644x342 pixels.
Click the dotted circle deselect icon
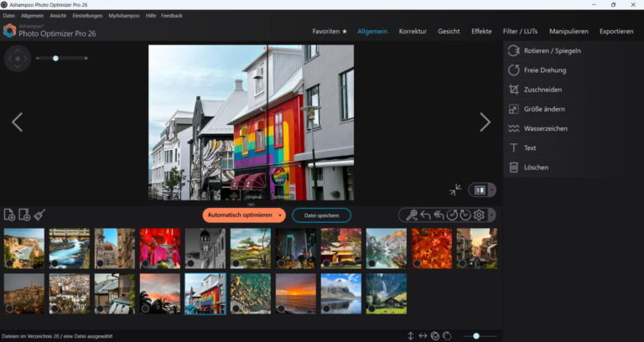(x=447, y=336)
